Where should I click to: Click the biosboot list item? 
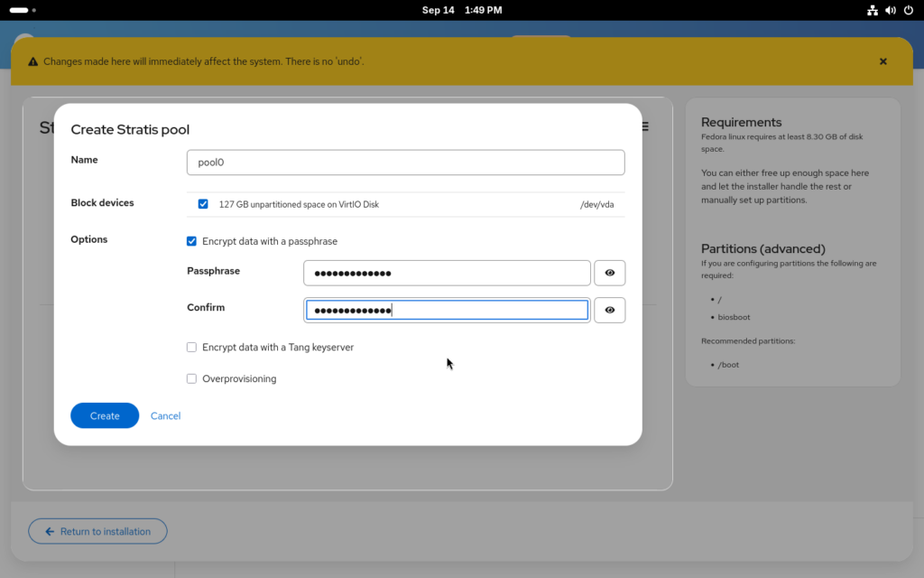pyautogui.click(x=734, y=317)
